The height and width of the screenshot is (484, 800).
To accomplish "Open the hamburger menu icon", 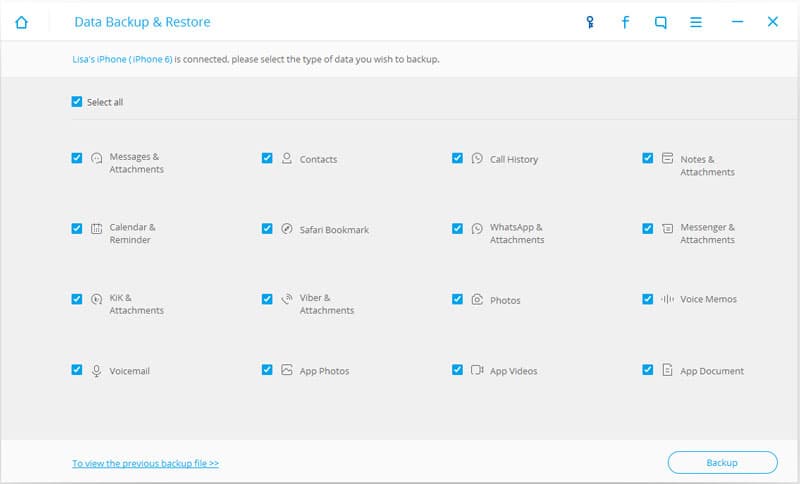I will point(696,22).
